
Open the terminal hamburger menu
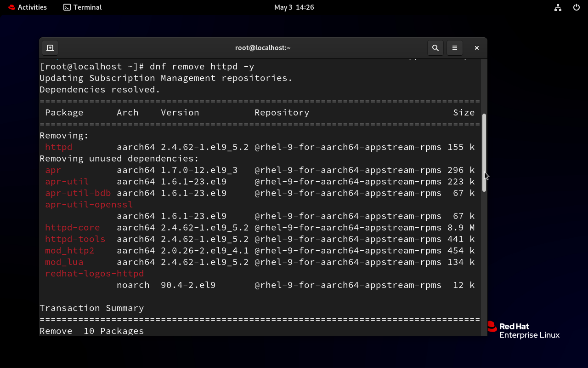(454, 48)
